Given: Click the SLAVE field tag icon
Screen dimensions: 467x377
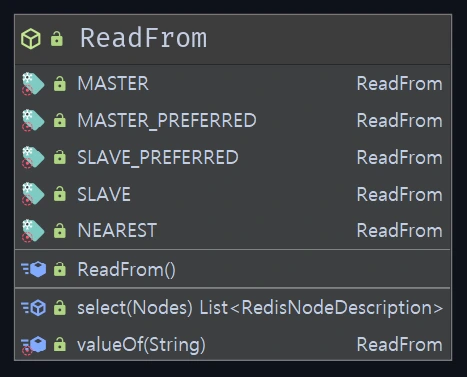Looking at the screenshot, I should pyautogui.click(x=33, y=194).
